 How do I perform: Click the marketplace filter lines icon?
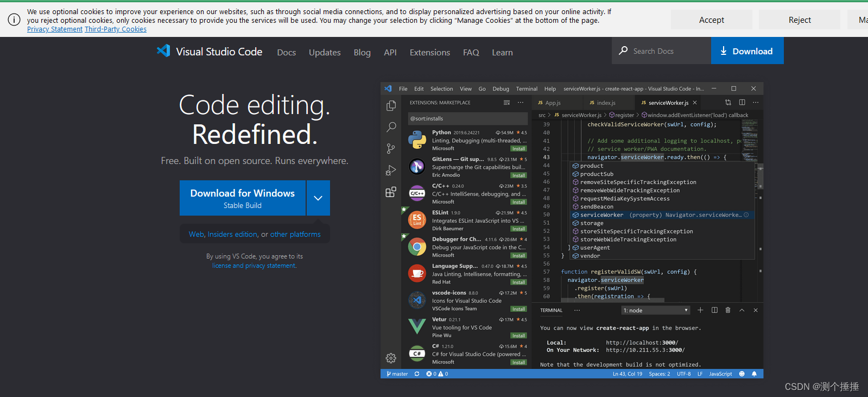(506, 103)
